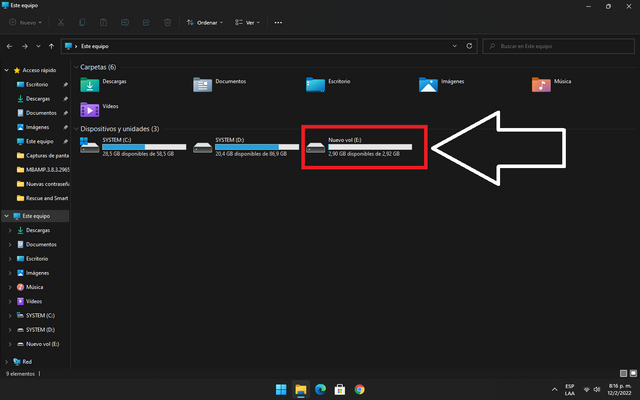This screenshot has height=400, width=640.
Task: Switch to details view icon in status bar
Action: pyautogui.click(x=623, y=373)
